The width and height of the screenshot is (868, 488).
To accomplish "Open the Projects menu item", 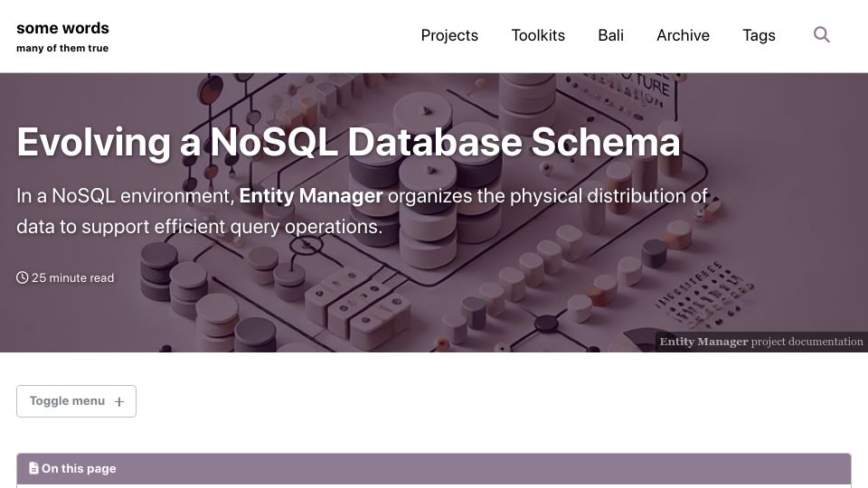I will (449, 35).
